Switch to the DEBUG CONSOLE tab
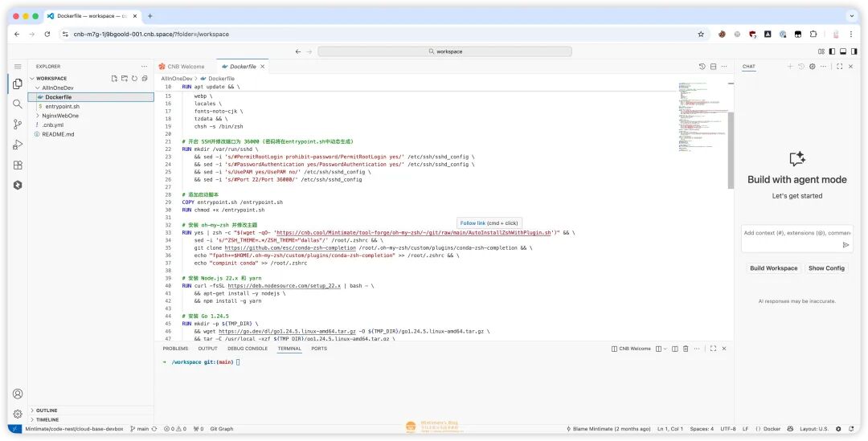Screen dimensions: 868x441 click(x=248, y=349)
